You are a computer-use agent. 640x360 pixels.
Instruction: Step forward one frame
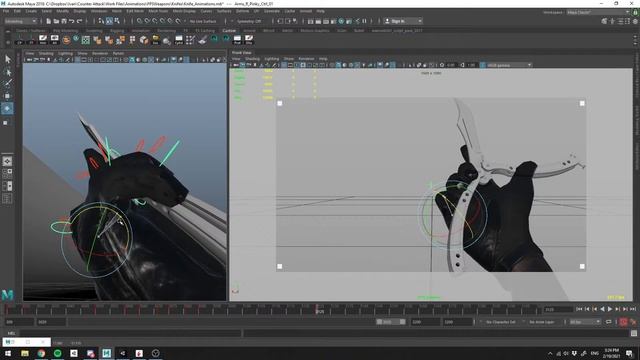pos(617,309)
